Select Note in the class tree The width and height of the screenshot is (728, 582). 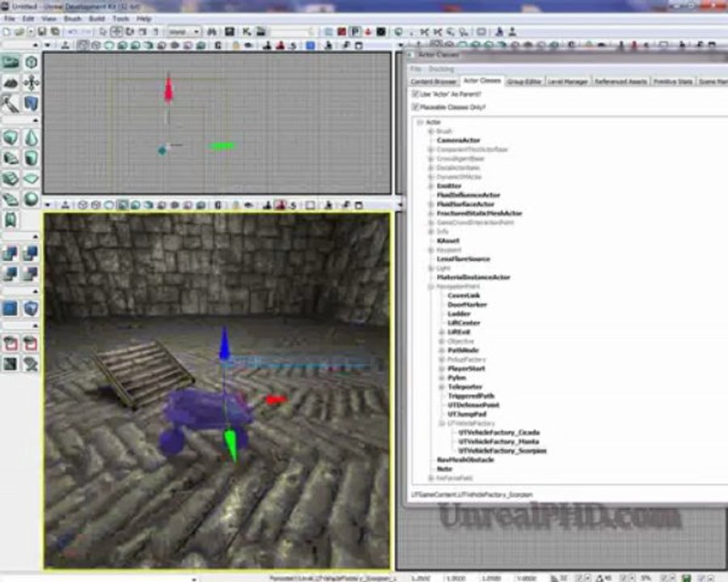click(x=444, y=469)
